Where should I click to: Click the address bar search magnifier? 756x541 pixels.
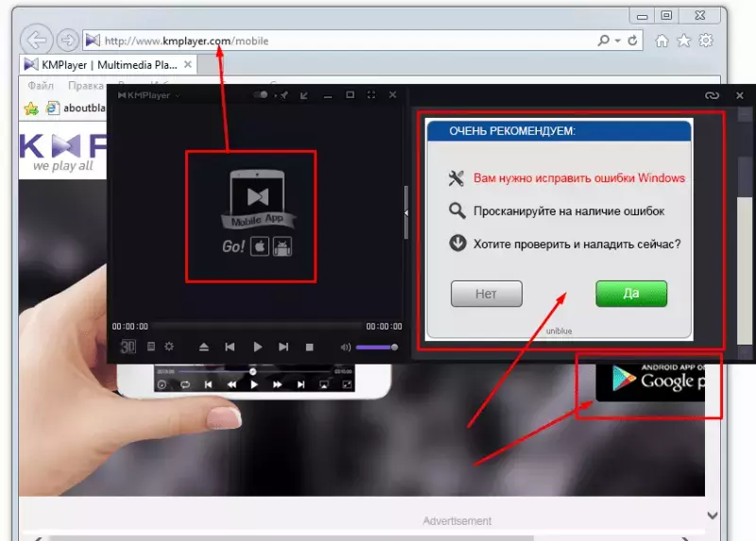[603, 41]
